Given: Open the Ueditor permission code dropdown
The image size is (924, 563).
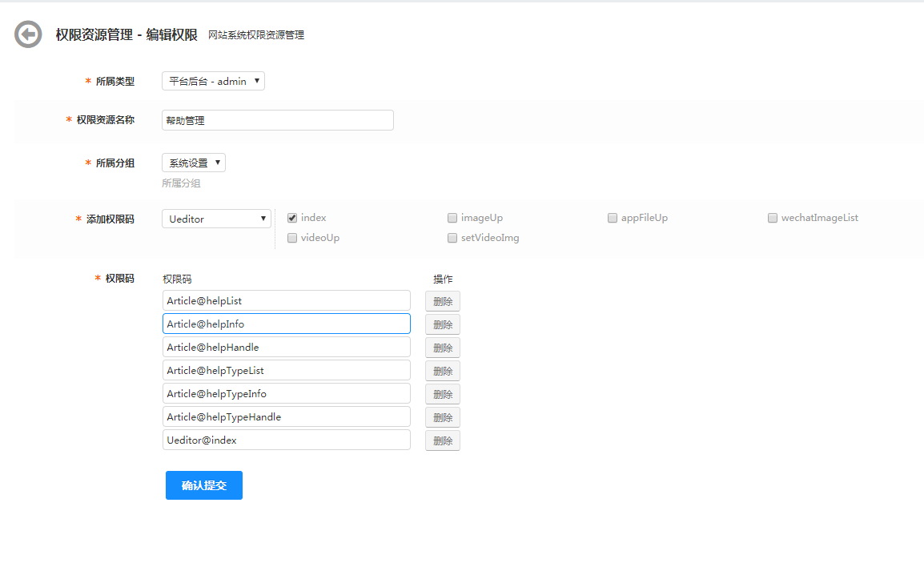Looking at the screenshot, I should [x=216, y=219].
